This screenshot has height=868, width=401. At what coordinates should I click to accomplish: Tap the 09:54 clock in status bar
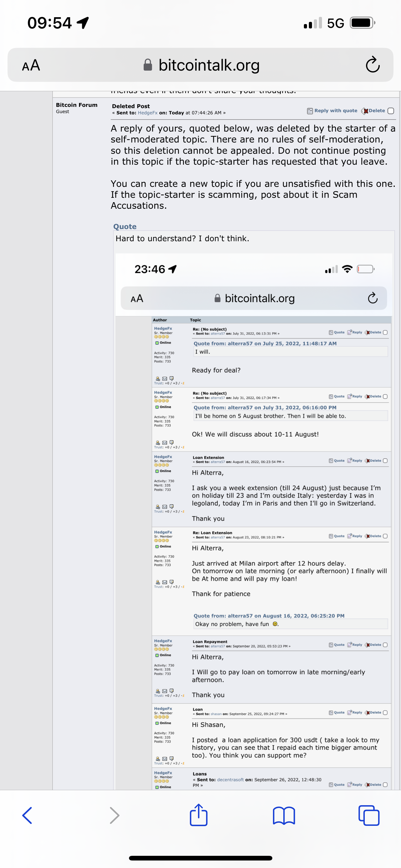(x=49, y=23)
